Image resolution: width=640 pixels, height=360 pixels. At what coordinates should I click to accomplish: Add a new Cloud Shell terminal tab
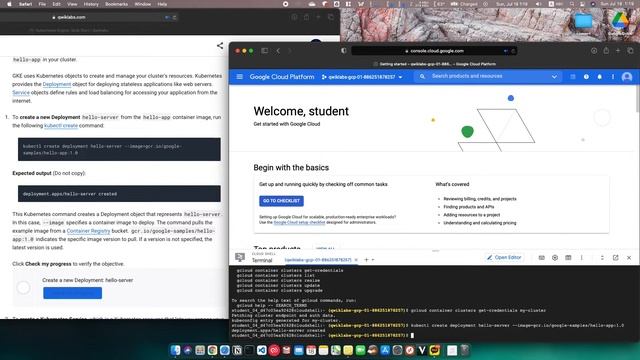[367, 260]
